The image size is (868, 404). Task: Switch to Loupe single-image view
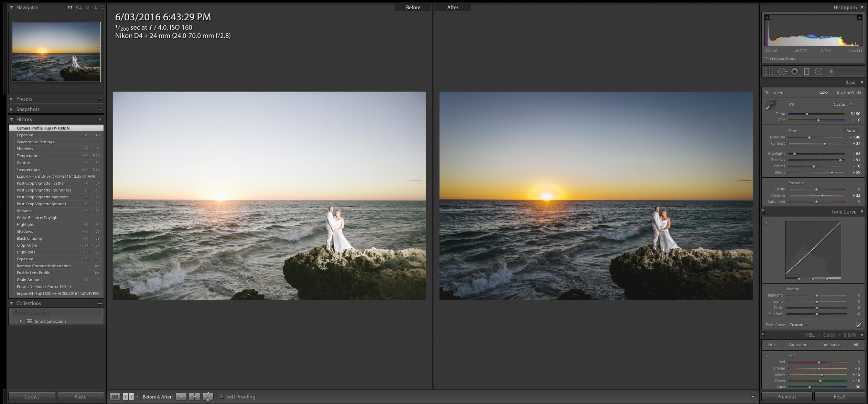pyautogui.click(x=115, y=397)
